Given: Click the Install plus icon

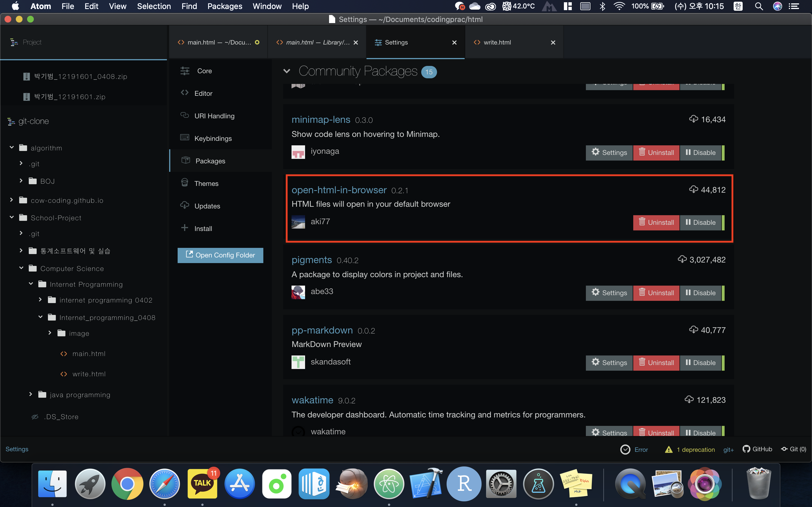Looking at the screenshot, I should 185,228.
